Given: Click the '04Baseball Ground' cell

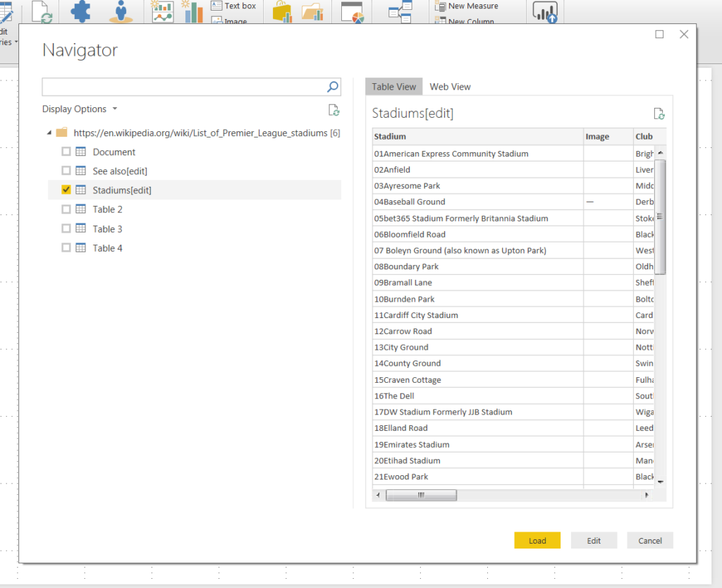Looking at the screenshot, I should coord(478,202).
